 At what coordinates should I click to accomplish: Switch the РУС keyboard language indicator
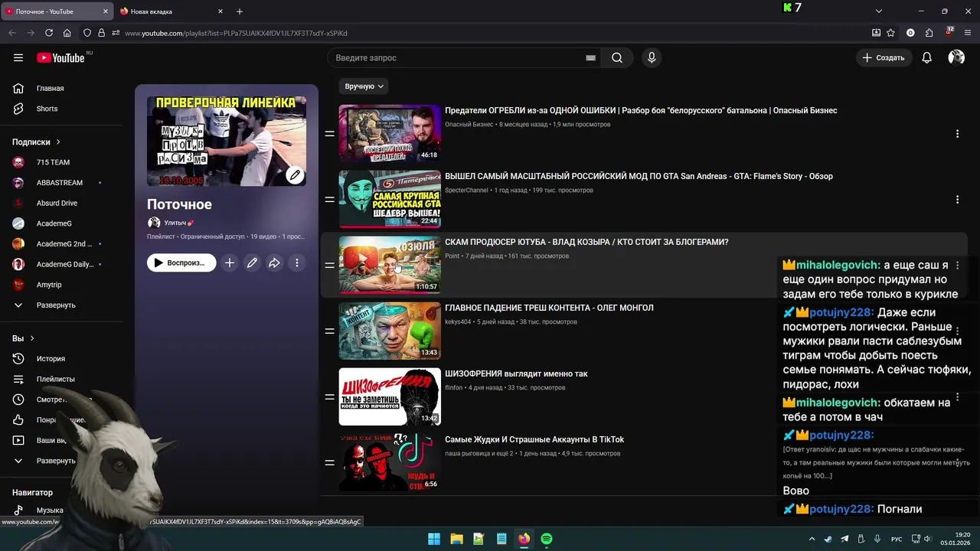(896, 539)
